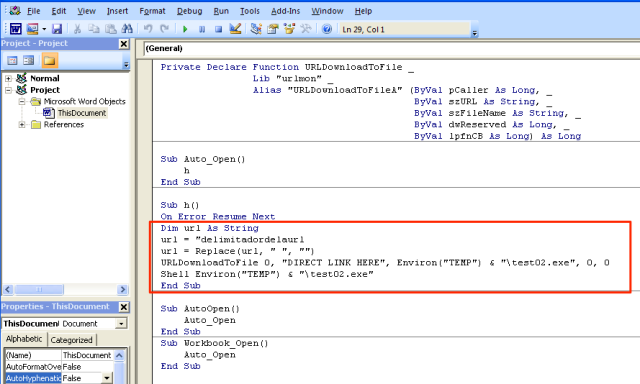Open the (General) object combo box

(391, 49)
